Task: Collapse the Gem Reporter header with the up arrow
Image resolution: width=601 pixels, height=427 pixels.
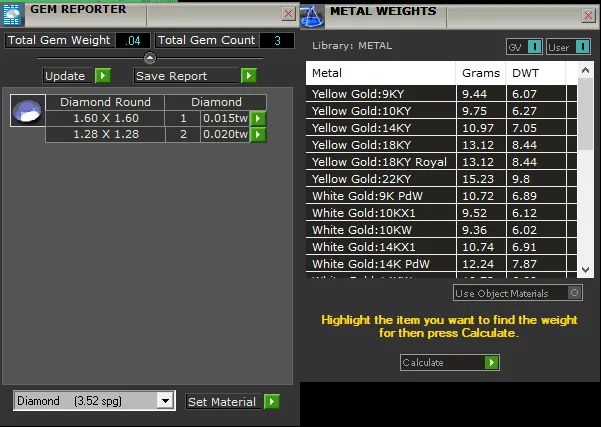Action: pyautogui.click(x=150, y=58)
